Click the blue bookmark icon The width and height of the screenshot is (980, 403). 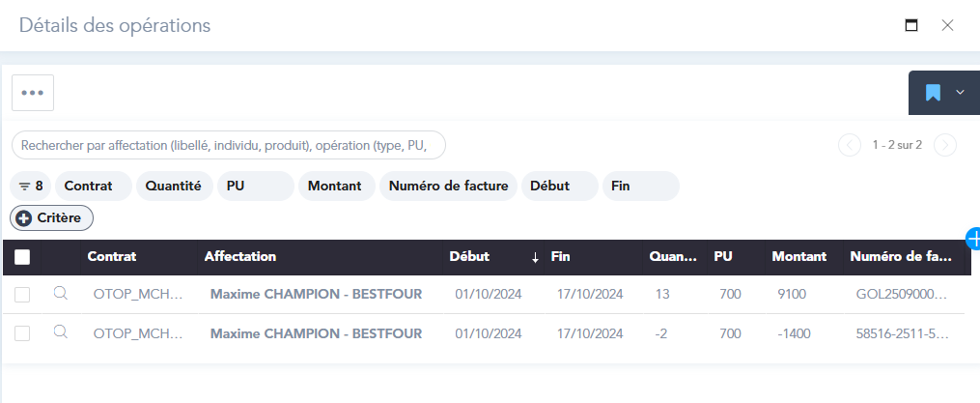point(933,93)
